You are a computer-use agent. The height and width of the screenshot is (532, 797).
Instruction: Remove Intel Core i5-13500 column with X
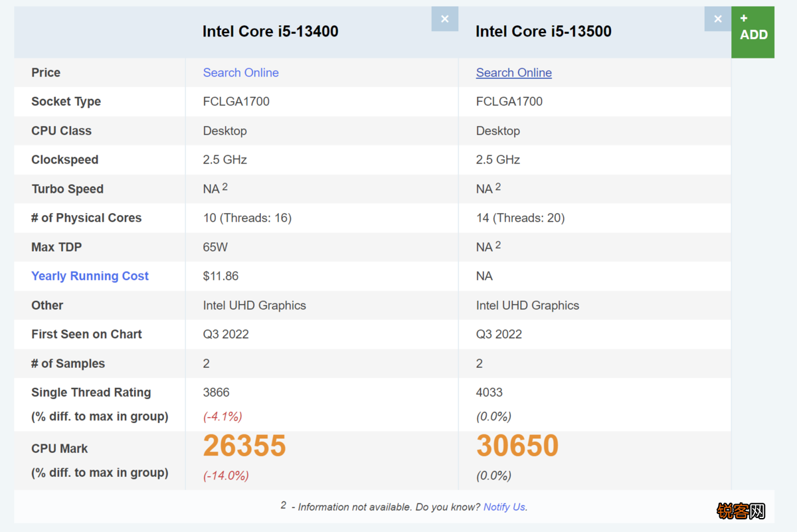[x=717, y=19]
